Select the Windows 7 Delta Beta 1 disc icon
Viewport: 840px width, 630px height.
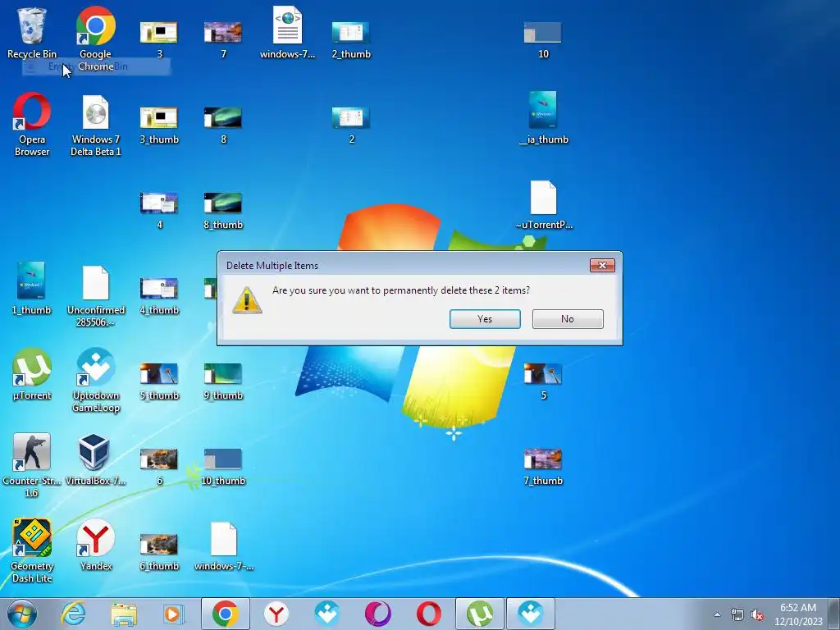click(96, 126)
